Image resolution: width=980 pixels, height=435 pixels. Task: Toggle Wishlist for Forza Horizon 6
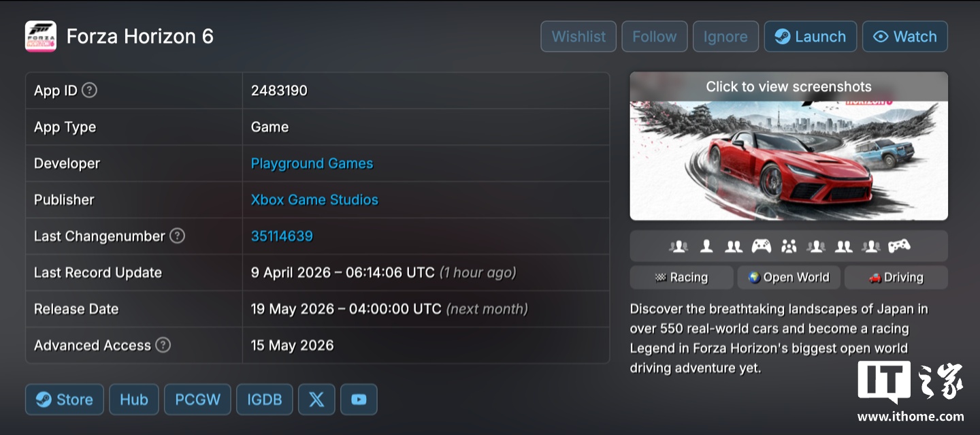click(x=578, y=37)
